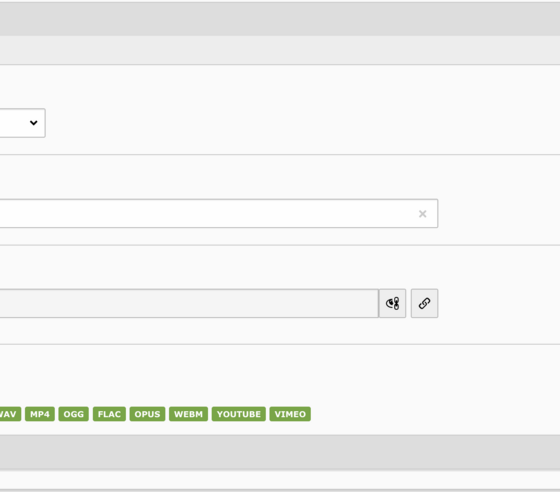Clear the text field with the X icon
560x492 pixels.
[x=422, y=214]
